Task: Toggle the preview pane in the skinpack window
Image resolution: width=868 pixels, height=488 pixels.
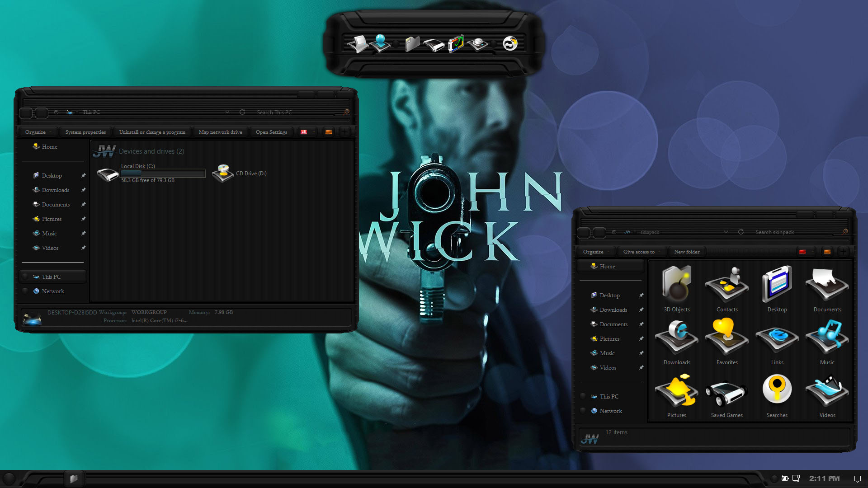Action: tap(827, 252)
